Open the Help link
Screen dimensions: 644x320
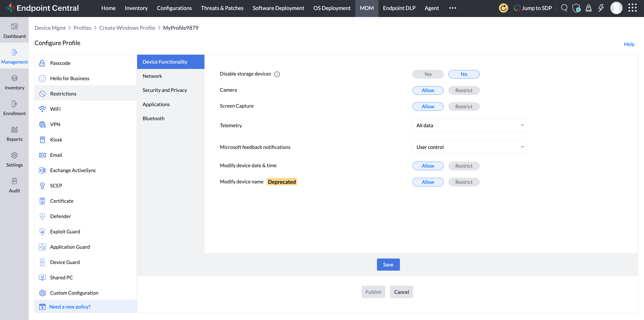[629, 44]
